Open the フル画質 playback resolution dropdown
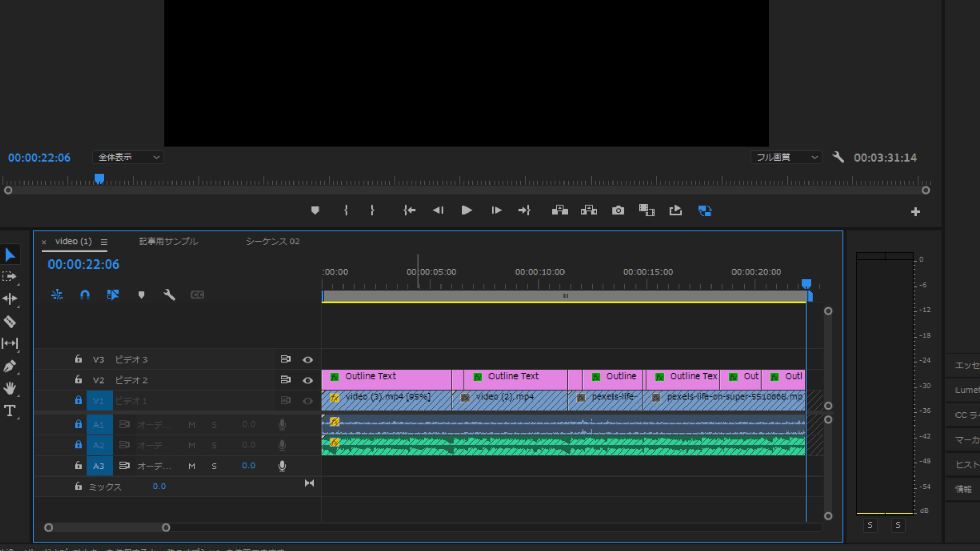This screenshot has width=980, height=551. pos(787,157)
